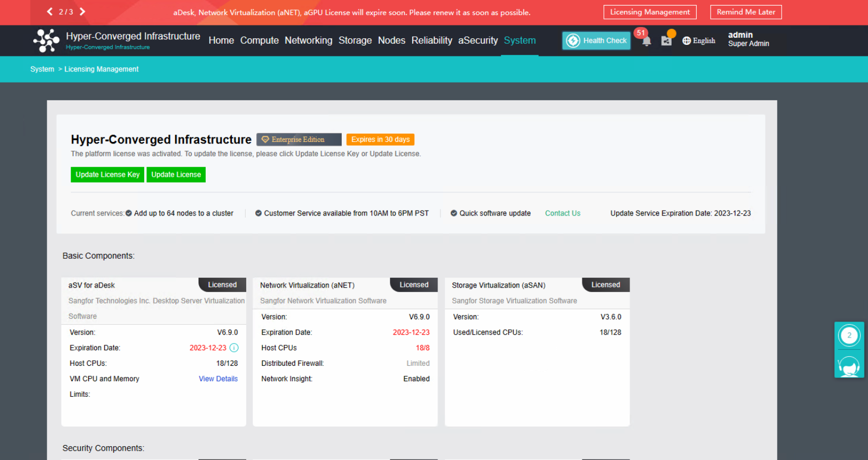868x460 pixels.
Task: Click Quick software update service item
Action: [x=490, y=213]
